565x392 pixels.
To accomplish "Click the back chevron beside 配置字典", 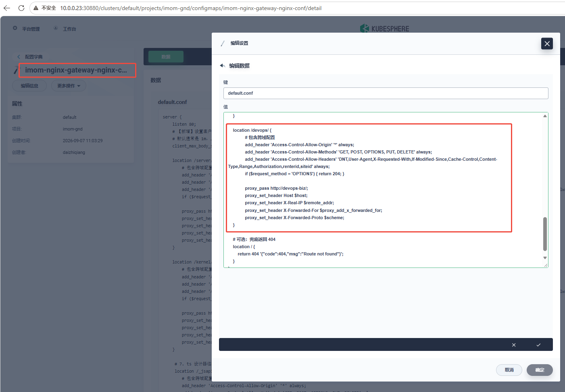I will pyautogui.click(x=19, y=57).
